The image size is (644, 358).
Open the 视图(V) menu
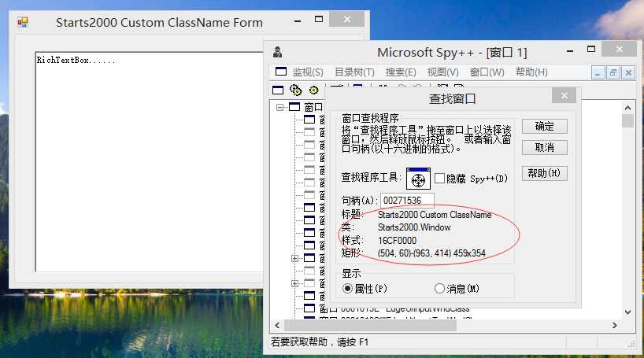click(442, 72)
